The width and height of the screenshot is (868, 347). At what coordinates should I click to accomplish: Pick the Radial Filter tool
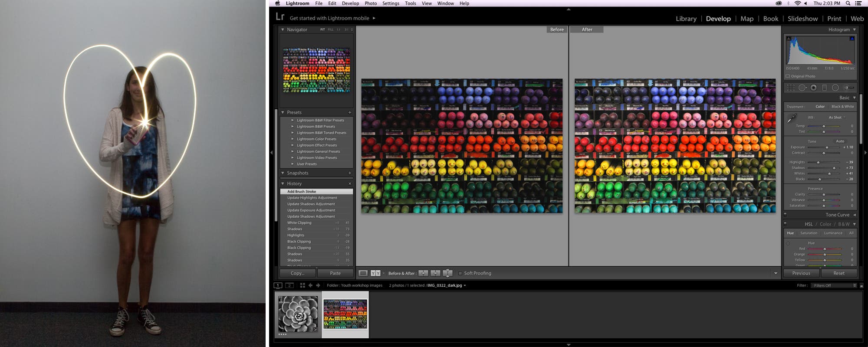pyautogui.click(x=835, y=88)
